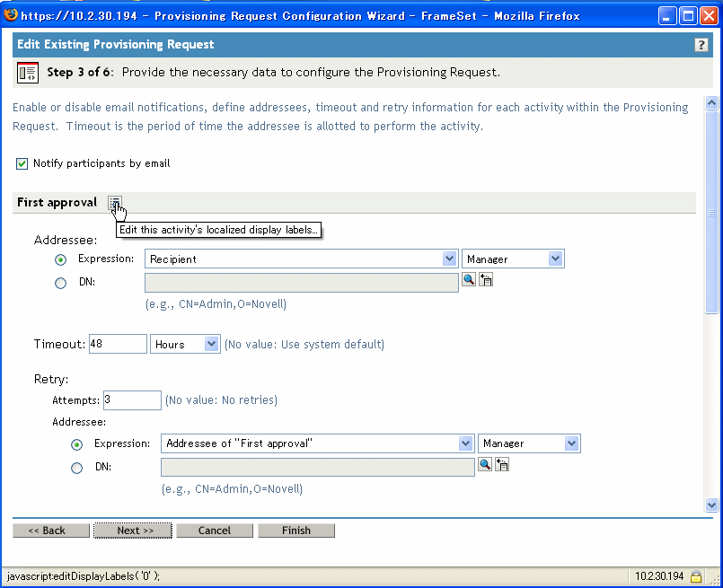723x588 pixels.
Task: Click the << Back button
Action: click(51, 531)
